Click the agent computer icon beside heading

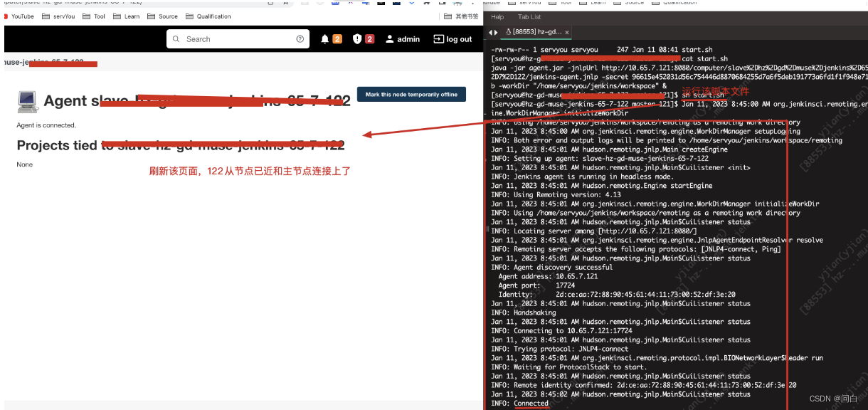pyautogui.click(x=27, y=102)
